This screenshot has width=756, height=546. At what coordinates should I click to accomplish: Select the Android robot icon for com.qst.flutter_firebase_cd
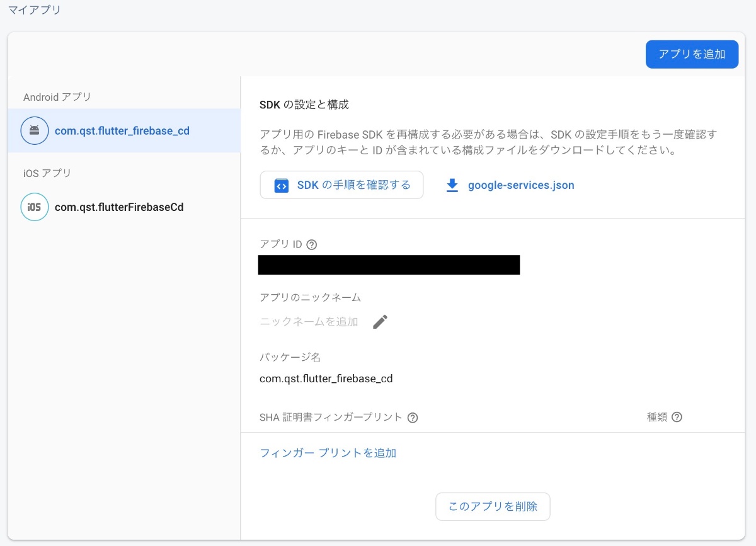click(x=34, y=131)
